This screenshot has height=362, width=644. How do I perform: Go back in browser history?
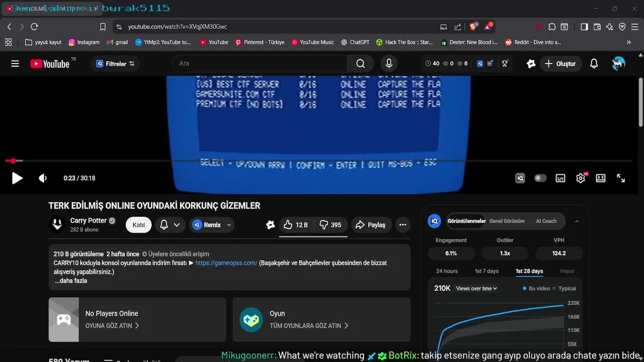coord(9,27)
